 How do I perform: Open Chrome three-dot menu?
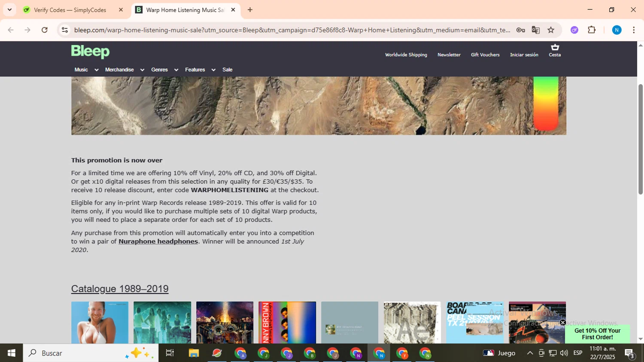point(634,30)
